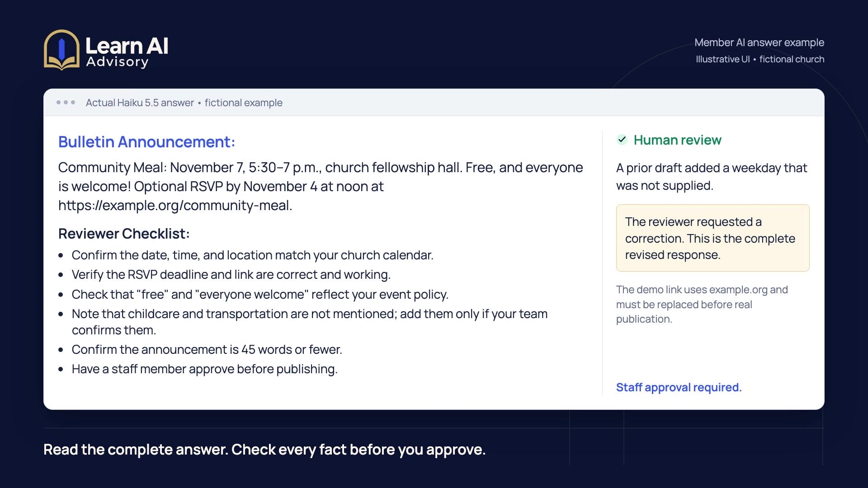
Task: Click the three-dot window control cluster
Action: [x=66, y=103]
